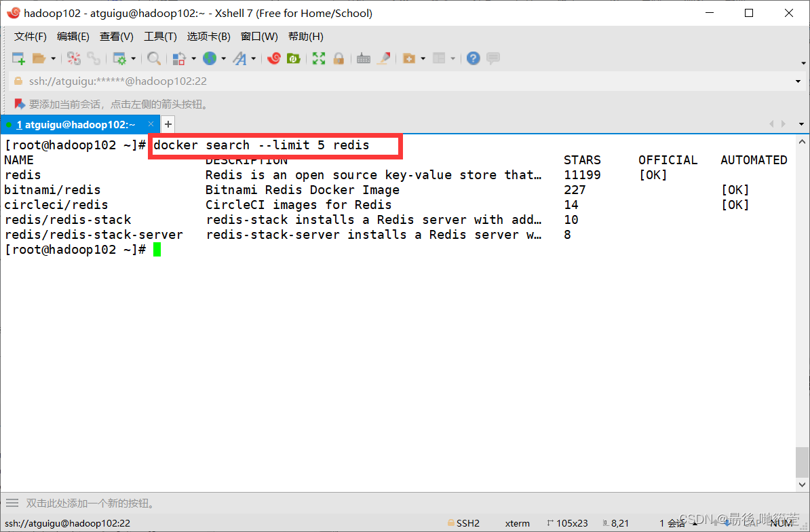
Task: Open the 文件(F) menu
Action: pos(30,37)
